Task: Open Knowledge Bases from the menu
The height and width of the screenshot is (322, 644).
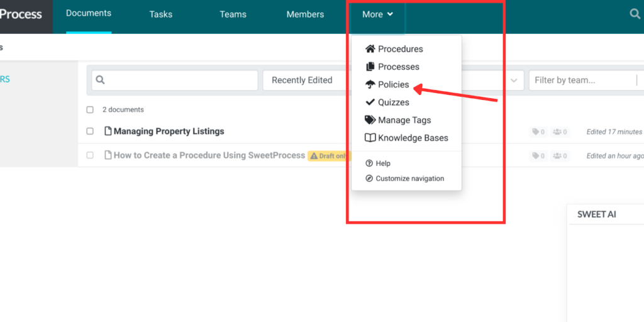Action: pyautogui.click(x=413, y=138)
